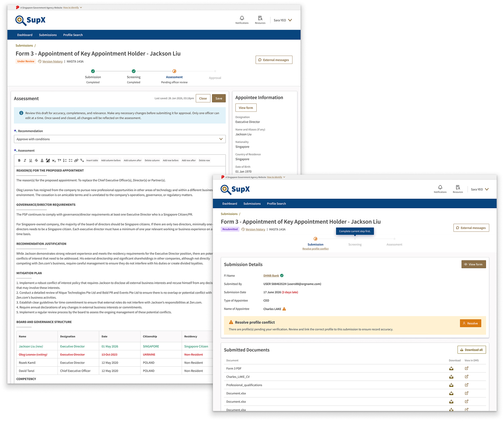Expand 'How to identify' in back window

click(x=73, y=7)
